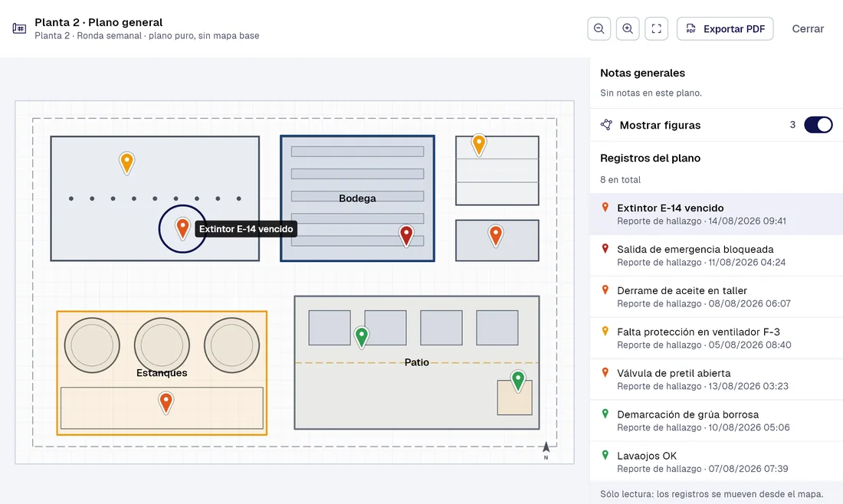Screen dimensions: 843x504
Task: Click the circled orange pin for Extintor E-14
Action: [183, 227]
